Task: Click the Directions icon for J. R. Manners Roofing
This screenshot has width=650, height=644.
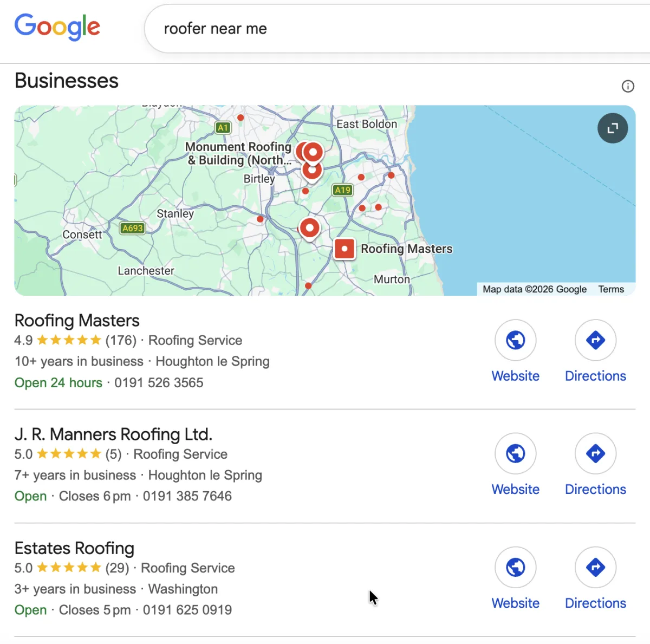Action: [x=595, y=453]
